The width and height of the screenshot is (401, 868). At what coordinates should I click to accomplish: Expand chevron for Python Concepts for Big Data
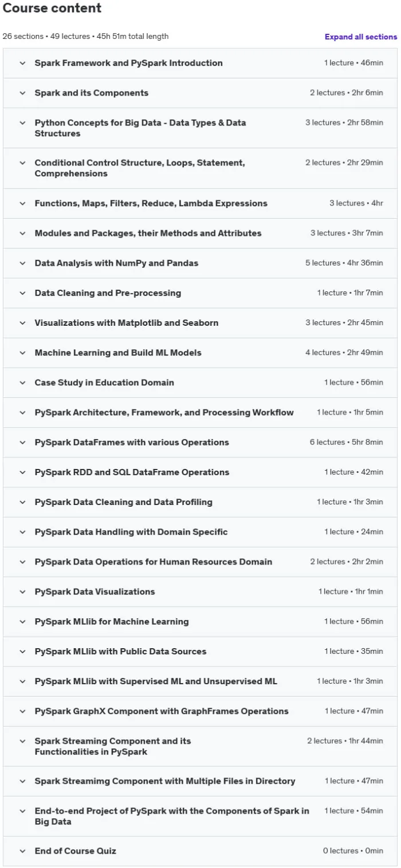click(22, 123)
